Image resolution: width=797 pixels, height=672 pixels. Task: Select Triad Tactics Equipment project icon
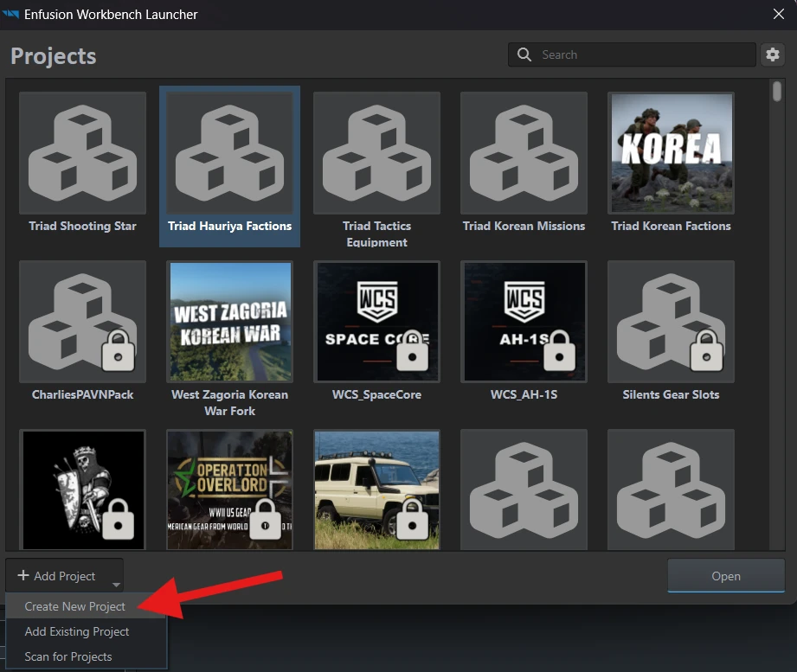[376, 153]
